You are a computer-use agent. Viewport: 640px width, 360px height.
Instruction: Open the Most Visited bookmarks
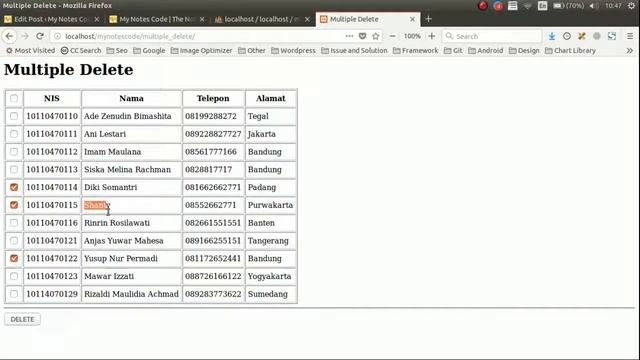(30, 51)
